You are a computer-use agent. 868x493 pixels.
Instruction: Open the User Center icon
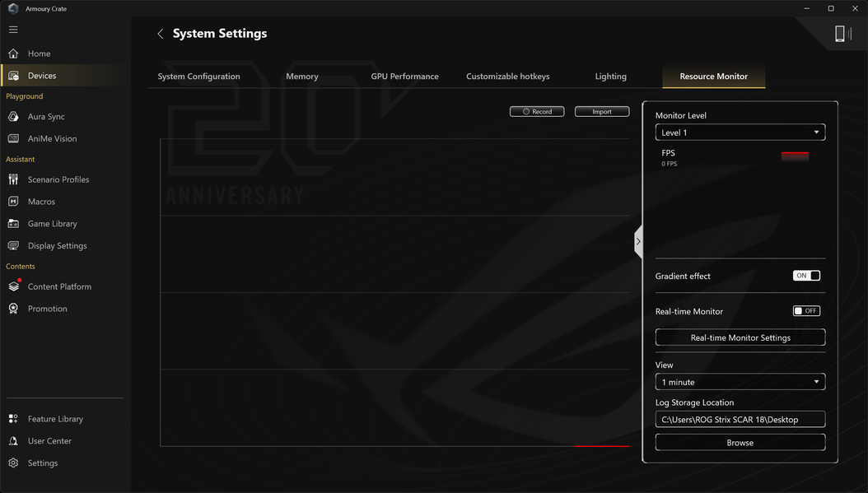(x=13, y=441)
